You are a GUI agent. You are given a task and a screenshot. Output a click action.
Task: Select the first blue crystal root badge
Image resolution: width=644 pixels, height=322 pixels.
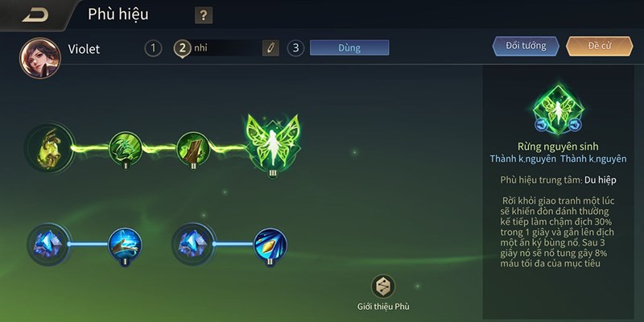48,245
